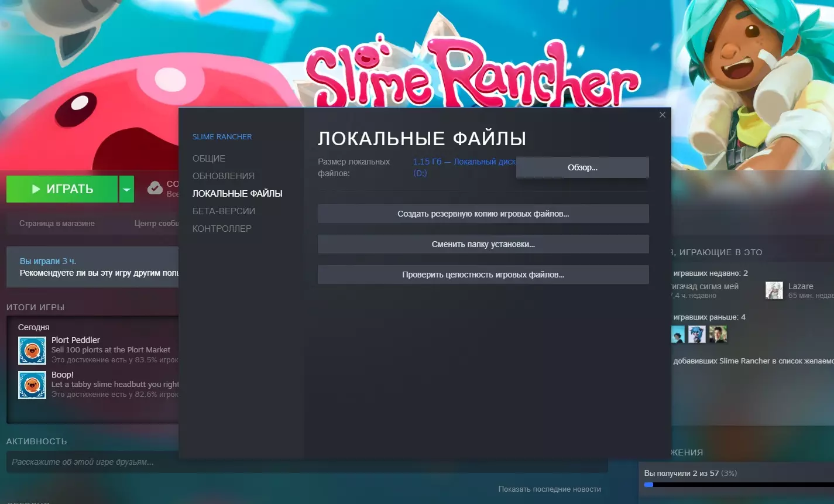Viewport: 834px width, 504px height.
Task: Switch to the ОБНОВЛЕНИЯ tab
Action: pos(224,176)
